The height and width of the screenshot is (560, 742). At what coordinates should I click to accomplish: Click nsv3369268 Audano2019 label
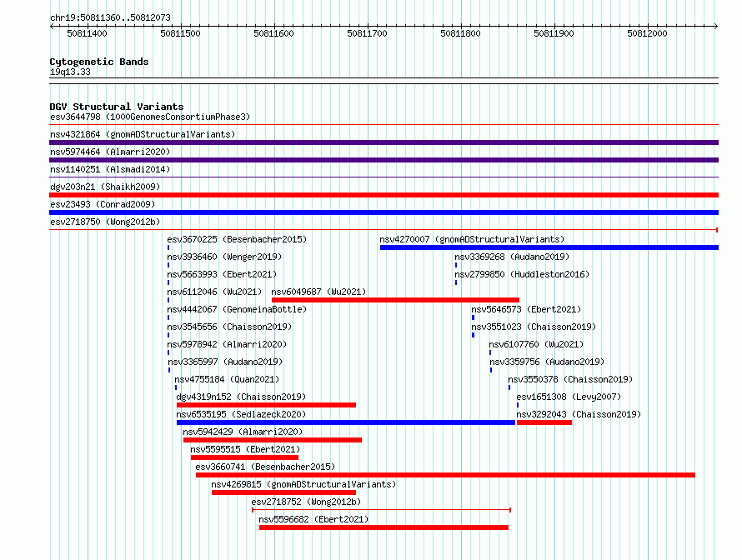[x=512, y=257]
